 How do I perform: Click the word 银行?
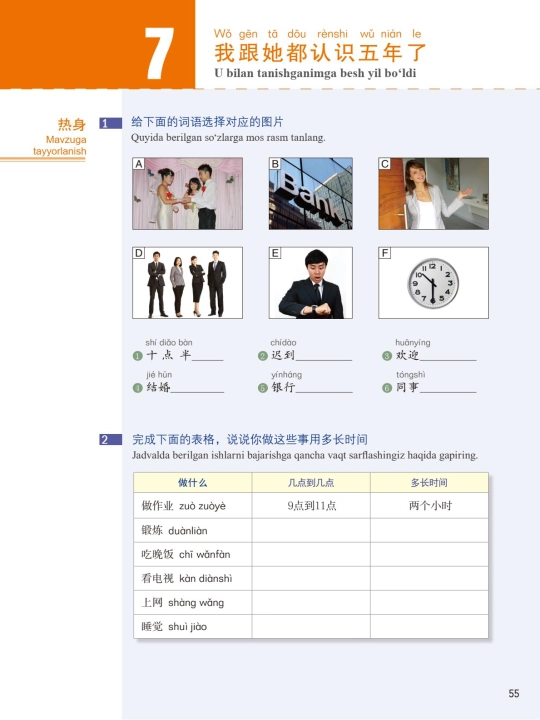coord(283,387)
